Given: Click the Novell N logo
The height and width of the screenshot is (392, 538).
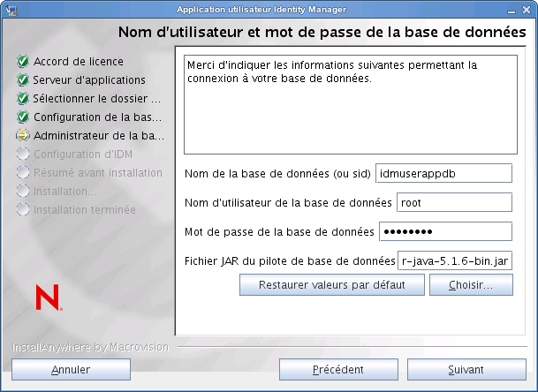Looking at the screenshot, I should [x=49, y=298].
